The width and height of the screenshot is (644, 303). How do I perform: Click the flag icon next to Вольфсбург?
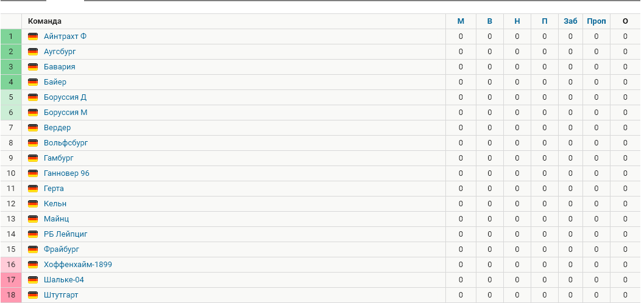pyautogui.click(x=33, y=143)
